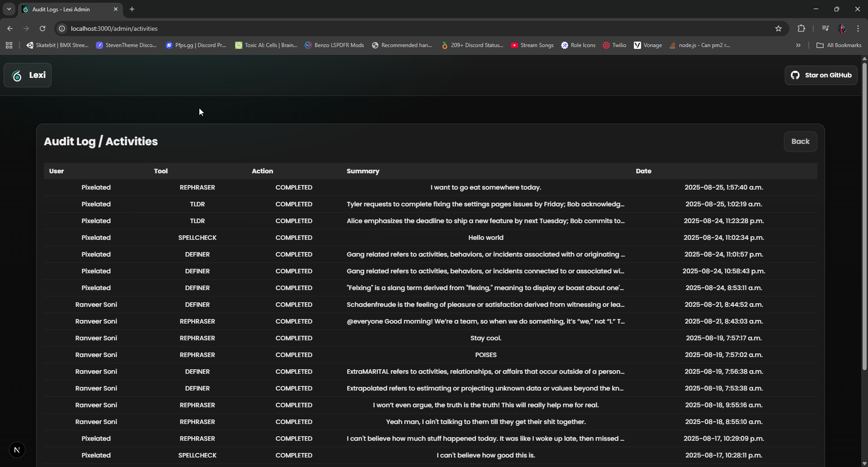
Task: Open the media control icon in toolbar
Action: 826,29
